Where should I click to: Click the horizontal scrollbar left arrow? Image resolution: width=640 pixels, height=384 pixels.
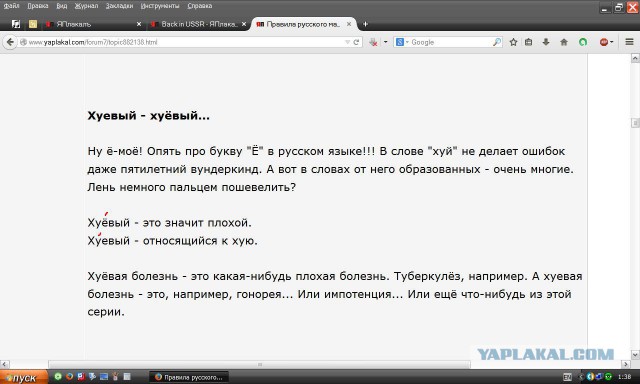[4, 364]
